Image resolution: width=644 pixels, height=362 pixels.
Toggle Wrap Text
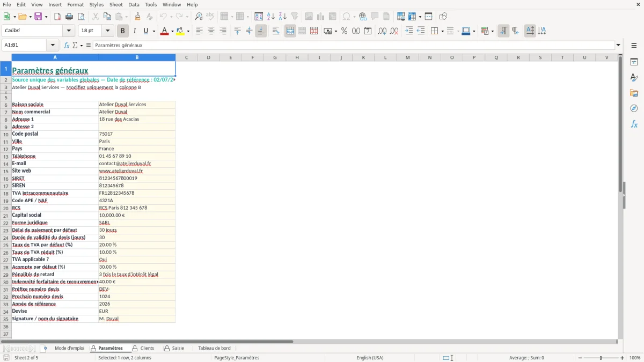pos(275,31)
